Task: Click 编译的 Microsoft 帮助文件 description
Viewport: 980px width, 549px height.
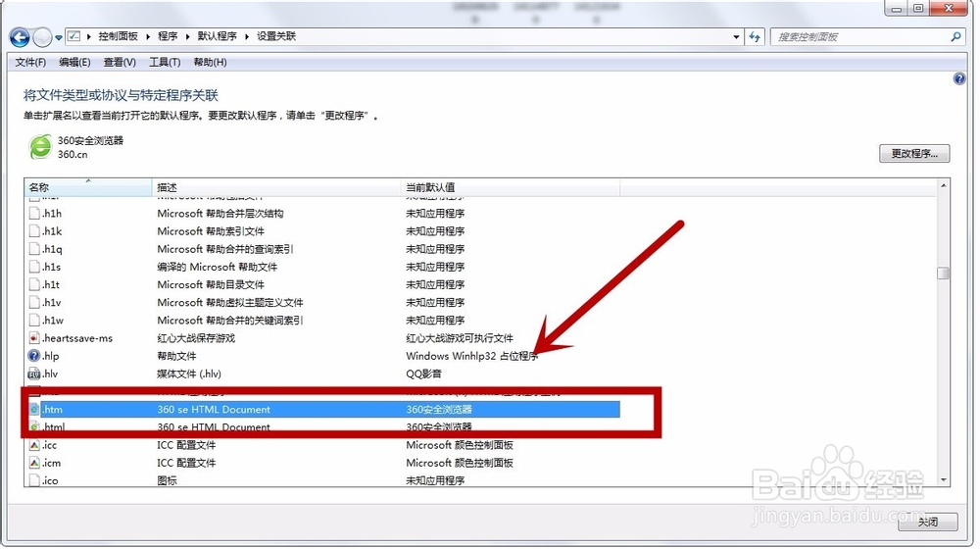Action: (217, 267)
